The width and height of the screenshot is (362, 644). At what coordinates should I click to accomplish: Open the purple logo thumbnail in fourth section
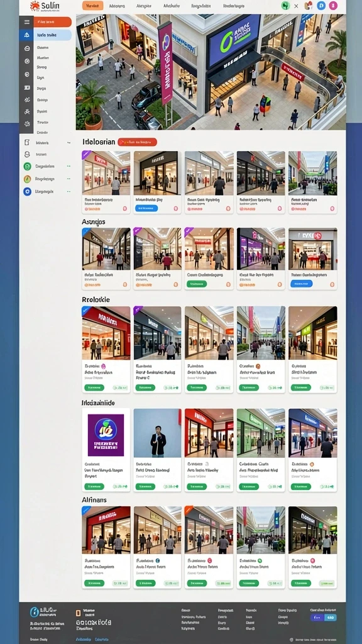(106, 435)
